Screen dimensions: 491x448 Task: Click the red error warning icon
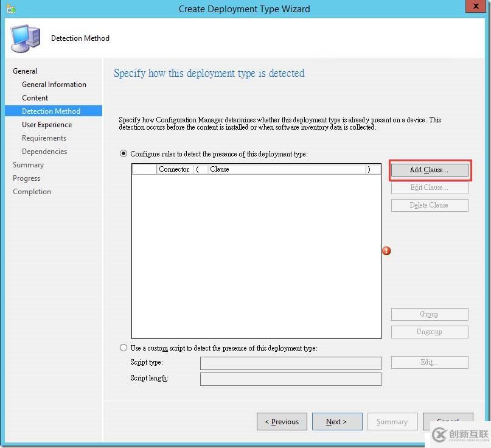click(x=386, y=251)
